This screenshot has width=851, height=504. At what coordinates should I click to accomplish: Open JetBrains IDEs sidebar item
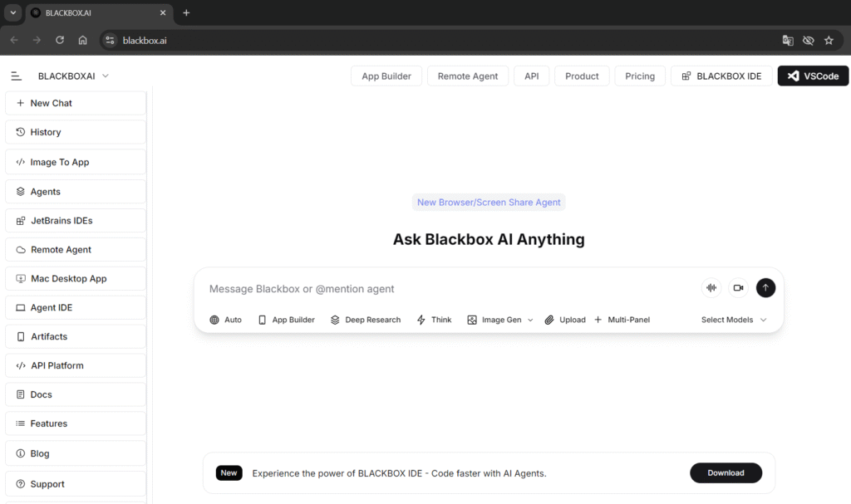76,221
